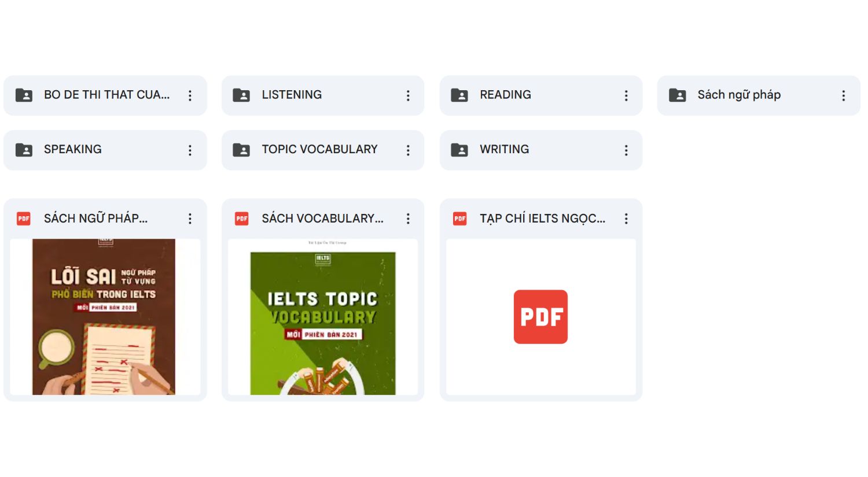Click the IELTS TOPIC VOCABULARY cover preview
Screen dimensions: 868x477
[x=322, y=316]
